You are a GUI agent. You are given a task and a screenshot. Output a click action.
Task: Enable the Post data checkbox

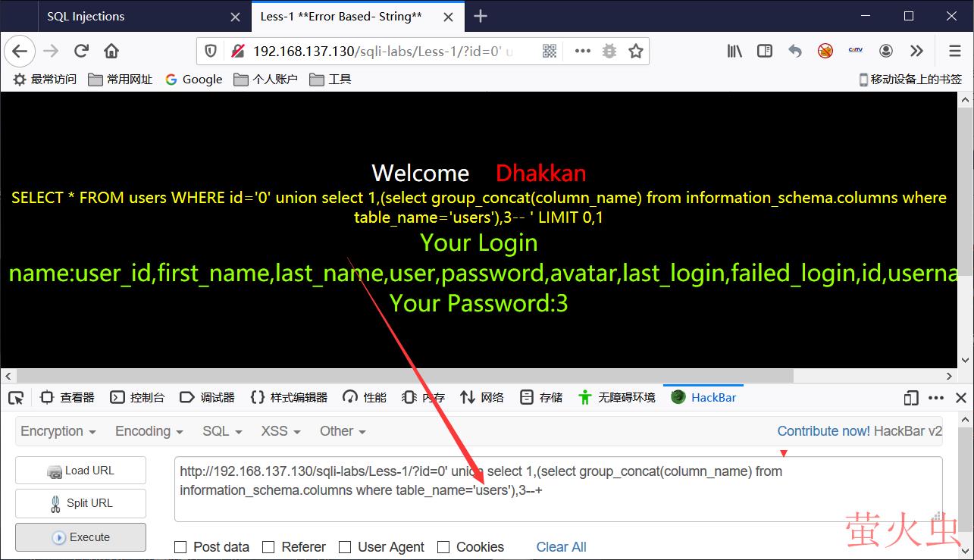point(180,547)
